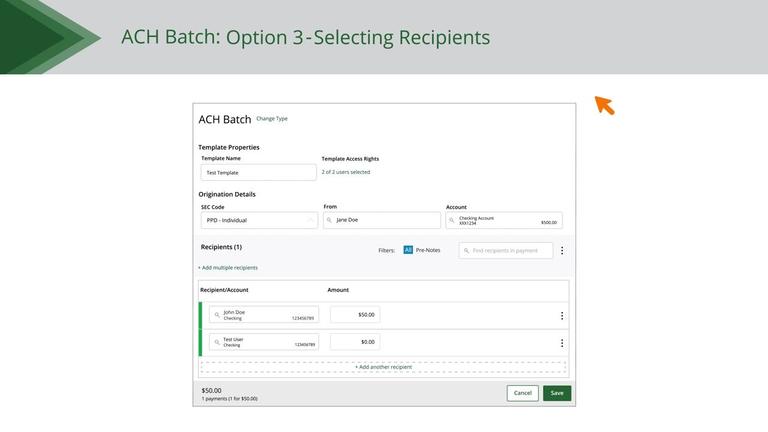Open recipients section three-dot menu
Screen dimensions: 768x432
tap(562, 250)
